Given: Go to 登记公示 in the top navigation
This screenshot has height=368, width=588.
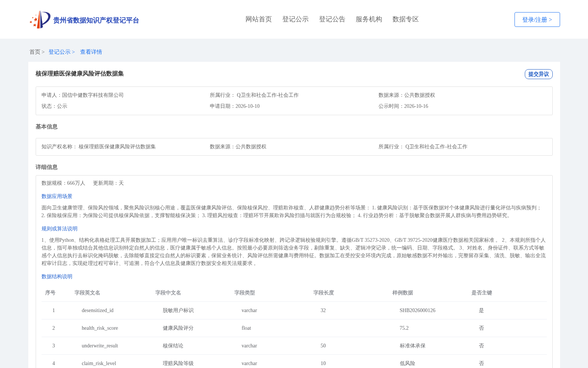Looking at the screenshot, I should point(295,19).
